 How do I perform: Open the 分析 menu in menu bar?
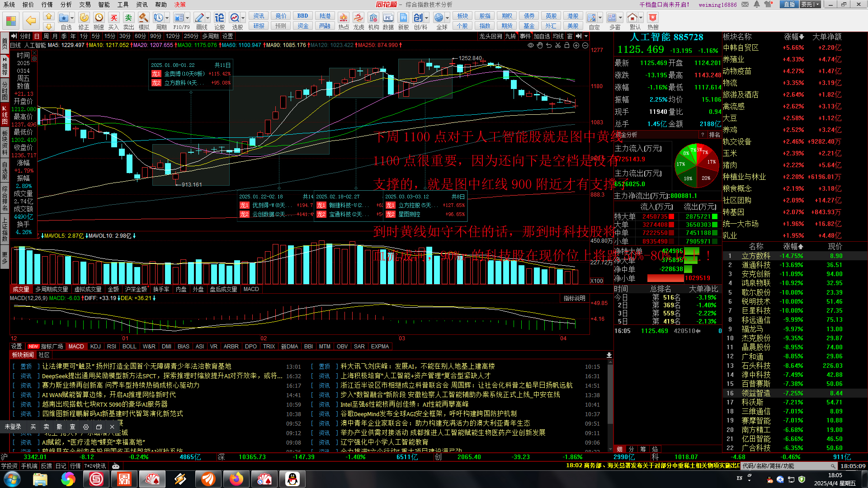(66, 5)
